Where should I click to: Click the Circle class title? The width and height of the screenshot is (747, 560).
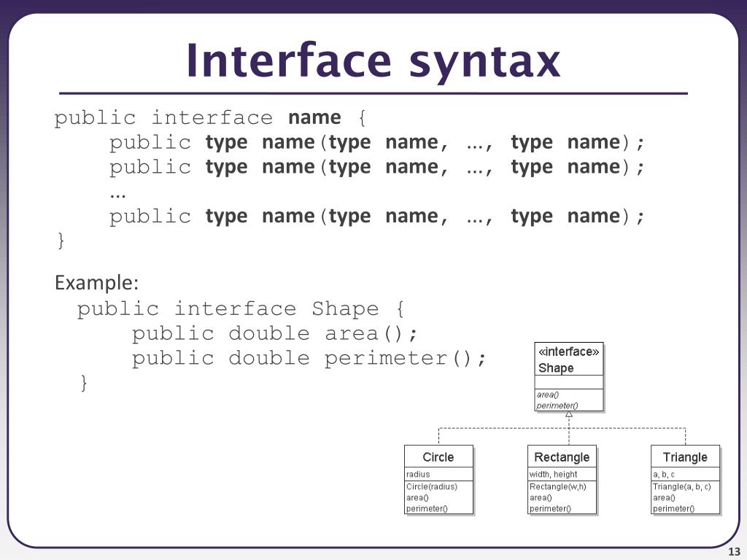coord(438,457)
